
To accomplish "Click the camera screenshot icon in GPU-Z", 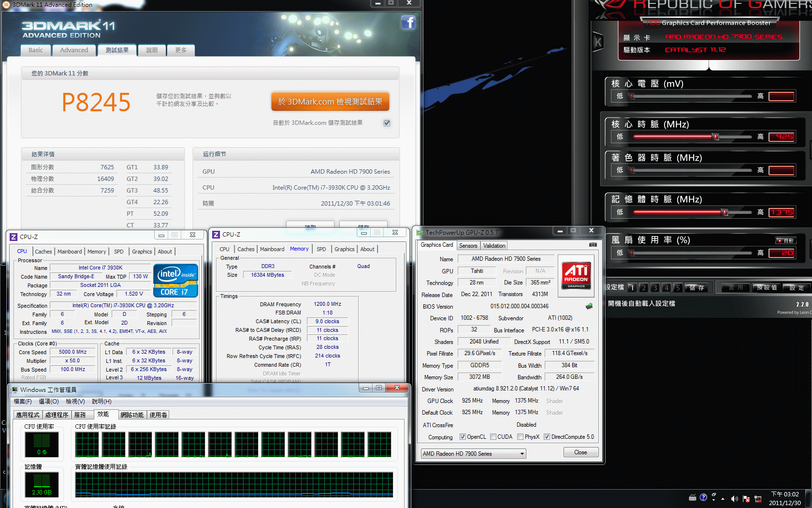I will 593,245.
